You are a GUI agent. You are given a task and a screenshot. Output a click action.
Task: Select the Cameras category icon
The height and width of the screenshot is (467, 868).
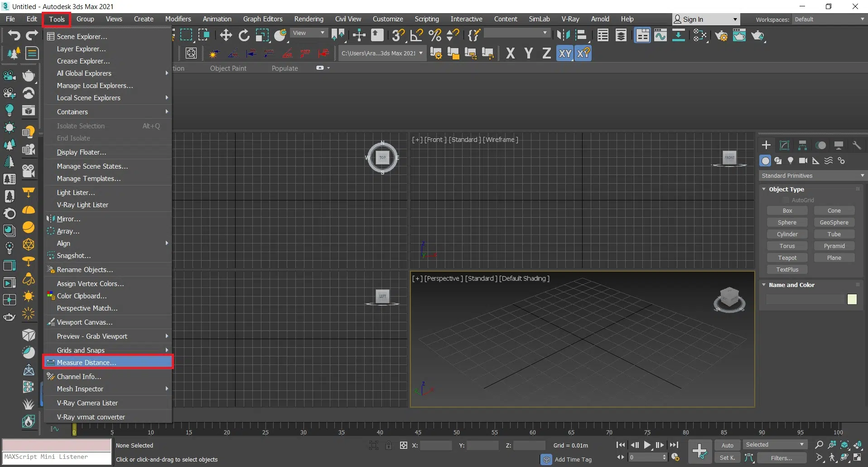pyautogui.click(x=803, y=161)
